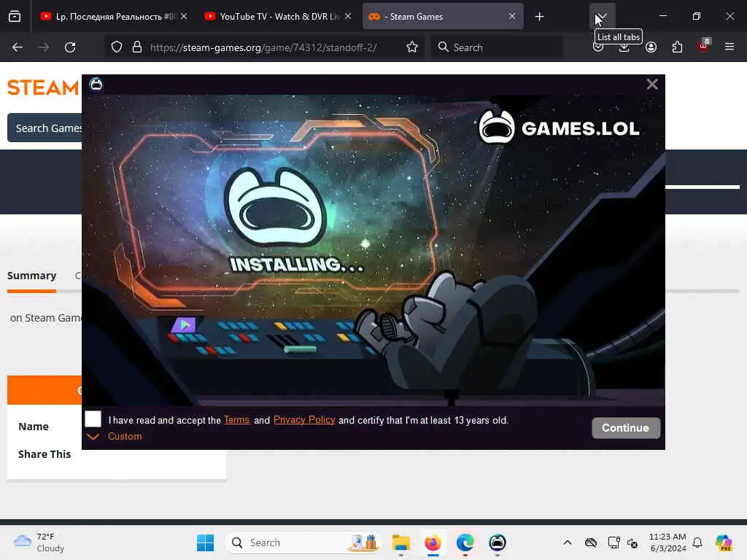
Task: Open Games.lol app from taskbar
Action: point(498,542)
